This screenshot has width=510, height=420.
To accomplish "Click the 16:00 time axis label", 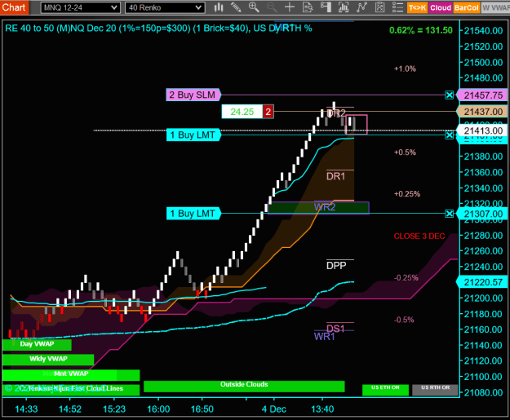I will (158, 409).
